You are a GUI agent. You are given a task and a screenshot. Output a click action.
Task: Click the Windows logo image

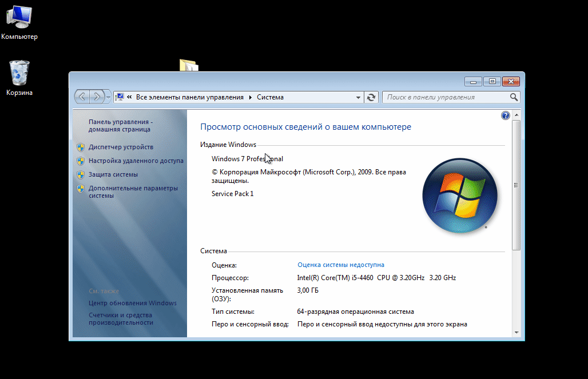[x=460, y=196]
